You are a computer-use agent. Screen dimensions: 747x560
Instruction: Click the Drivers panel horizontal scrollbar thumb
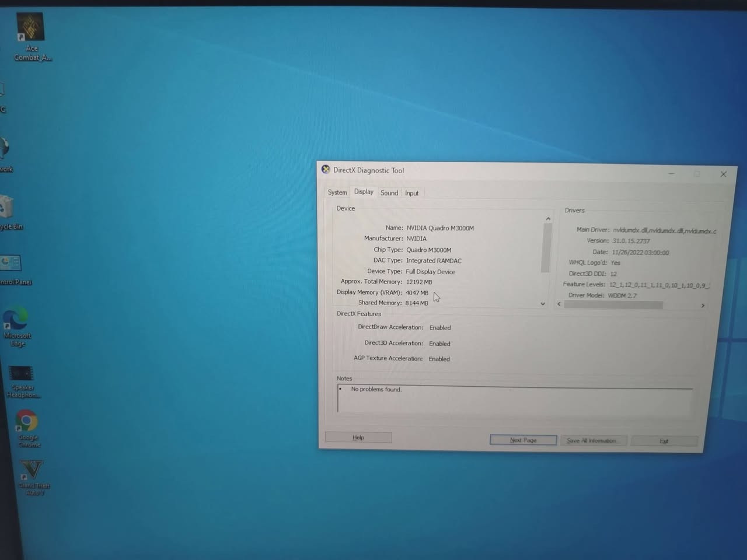613,305
